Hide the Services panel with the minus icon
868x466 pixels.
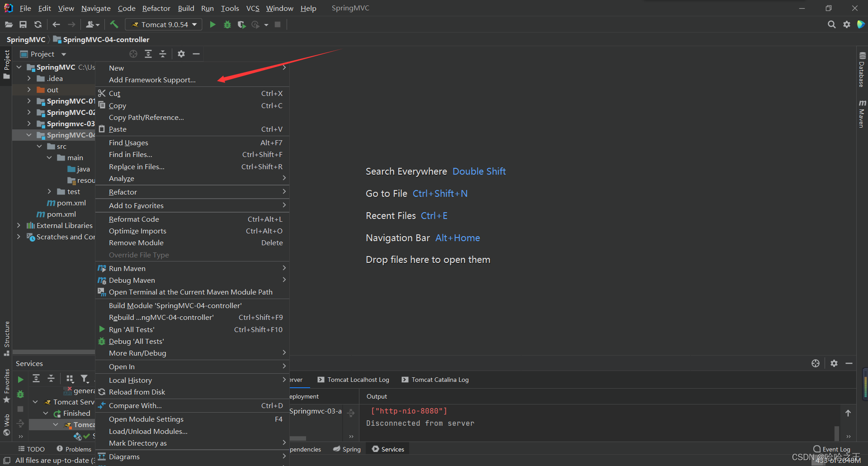[849, 363]
